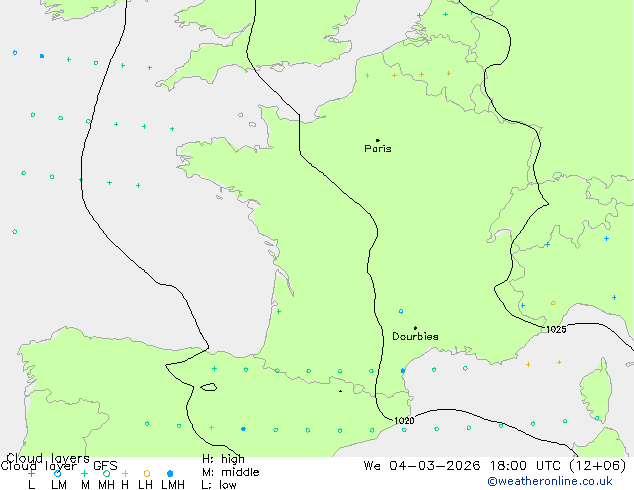
Task: Click the Dourbies city dot marker
Action: point(415,328)
